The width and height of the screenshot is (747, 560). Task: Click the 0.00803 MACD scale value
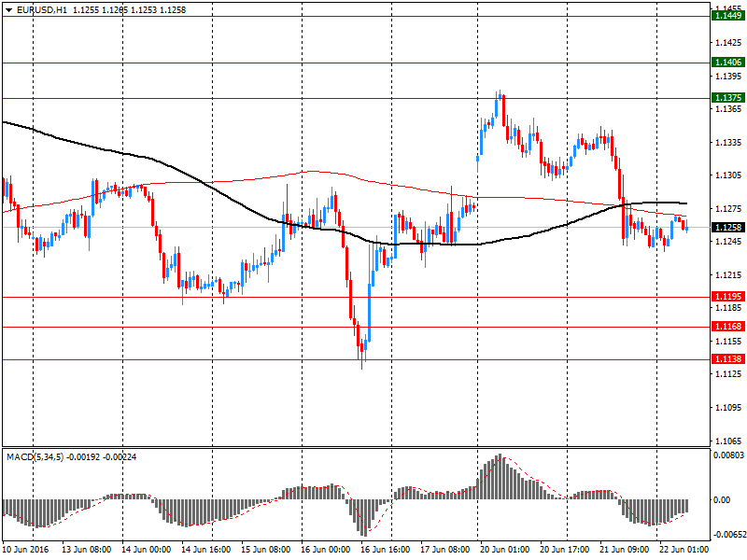[x=728, y=455]
